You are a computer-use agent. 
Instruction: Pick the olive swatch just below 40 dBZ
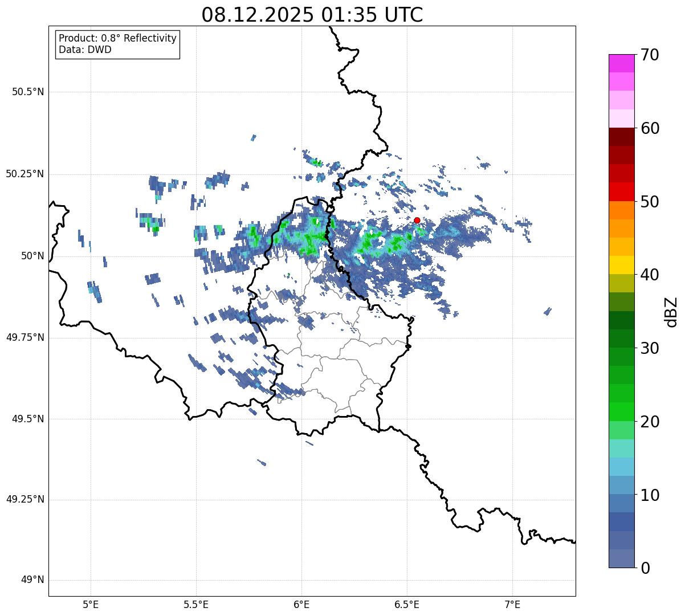point(622,283)
